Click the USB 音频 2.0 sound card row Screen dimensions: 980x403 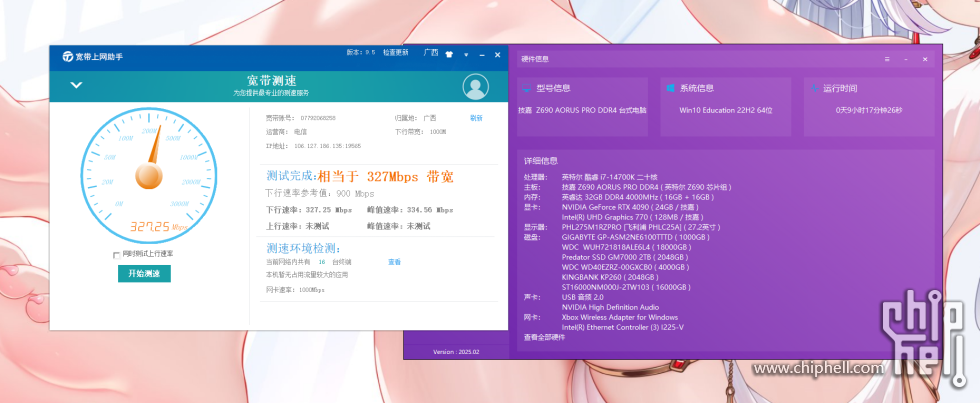[x=582, y=297]
